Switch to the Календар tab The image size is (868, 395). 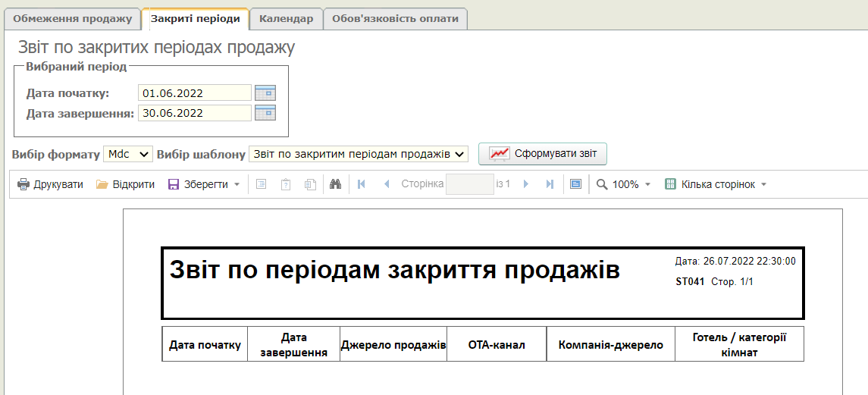pos(286,19)
